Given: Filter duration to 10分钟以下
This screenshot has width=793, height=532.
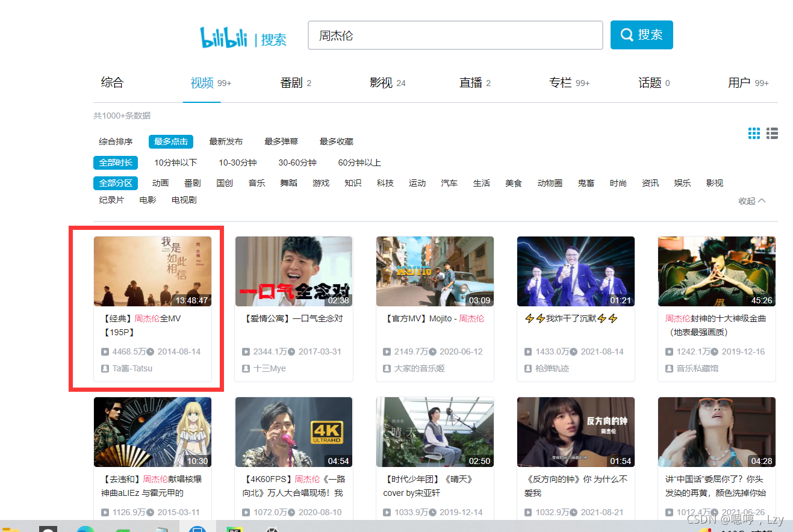Looking at the screenshot, I should [x=176, y=162].
